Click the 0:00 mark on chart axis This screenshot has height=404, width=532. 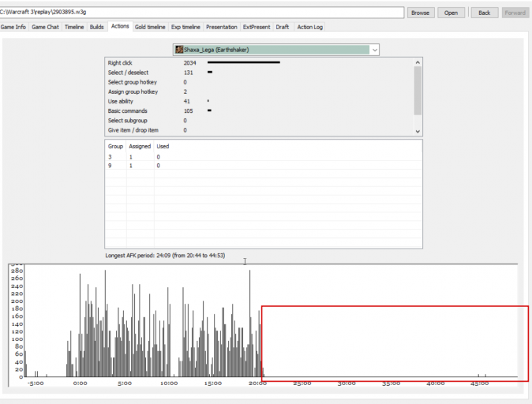click(x=80, y=383)
